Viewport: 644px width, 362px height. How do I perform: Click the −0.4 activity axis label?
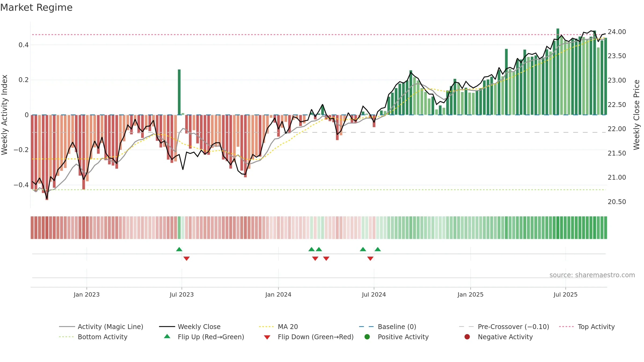click(x=21, y=185)
